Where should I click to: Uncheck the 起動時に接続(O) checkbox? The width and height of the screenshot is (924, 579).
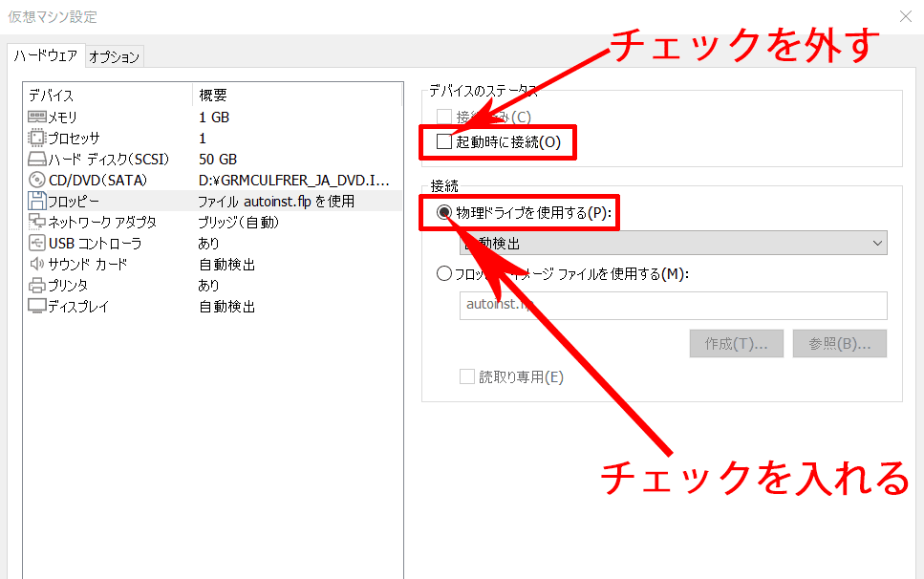[443, 142]
